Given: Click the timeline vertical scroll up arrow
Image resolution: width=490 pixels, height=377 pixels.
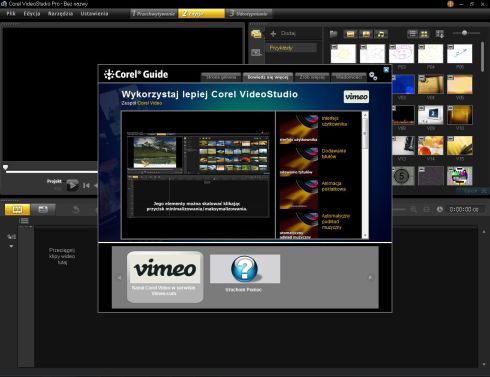Looking at the screenshot, I should tap(484, 231).
